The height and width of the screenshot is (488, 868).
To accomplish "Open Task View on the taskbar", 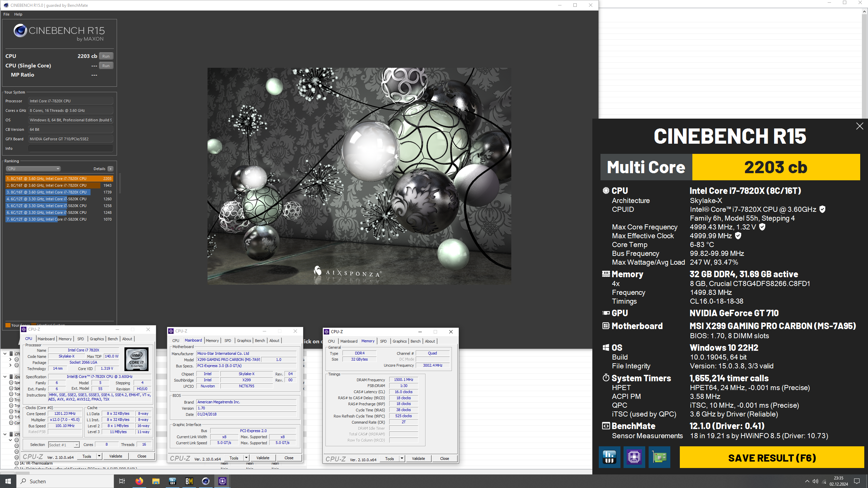I will (122, 481).
